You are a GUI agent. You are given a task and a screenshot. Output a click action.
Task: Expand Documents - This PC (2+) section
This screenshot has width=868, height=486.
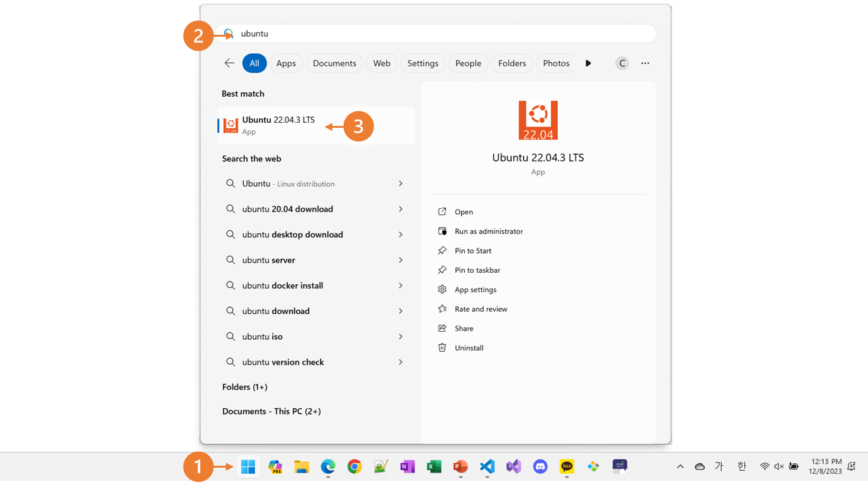[272, 411]
